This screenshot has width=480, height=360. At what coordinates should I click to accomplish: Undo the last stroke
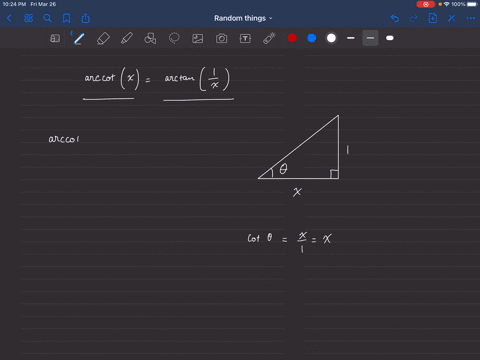(395, 18)
